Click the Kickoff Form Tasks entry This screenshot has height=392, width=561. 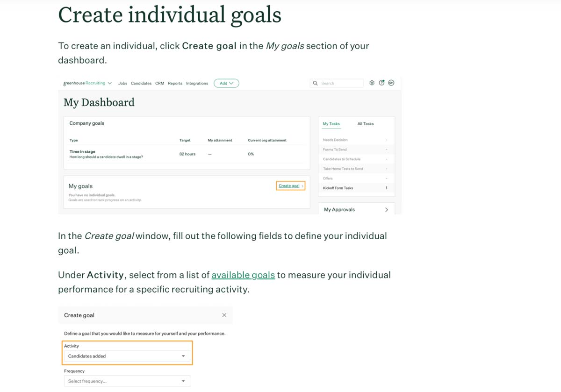338,188
